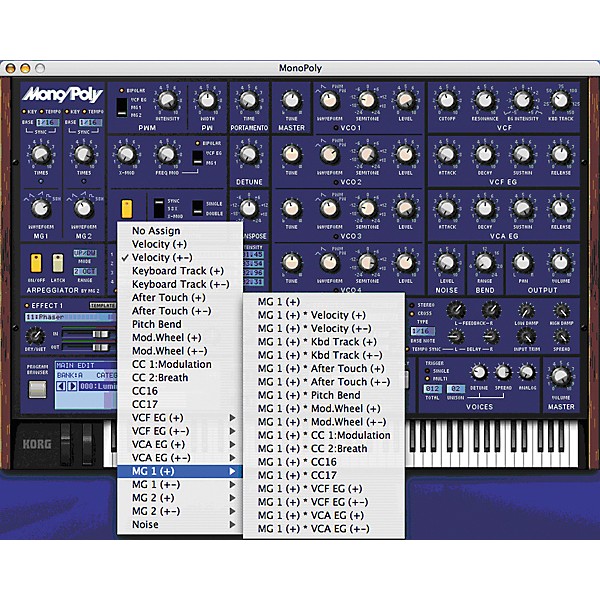Click the PW Width knob

click(x=207, y=101)
